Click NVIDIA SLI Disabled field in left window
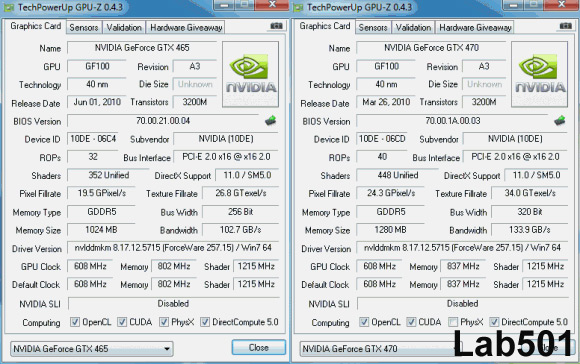The width and height of the screenshot is (580, 364). (x=173, y=304)
